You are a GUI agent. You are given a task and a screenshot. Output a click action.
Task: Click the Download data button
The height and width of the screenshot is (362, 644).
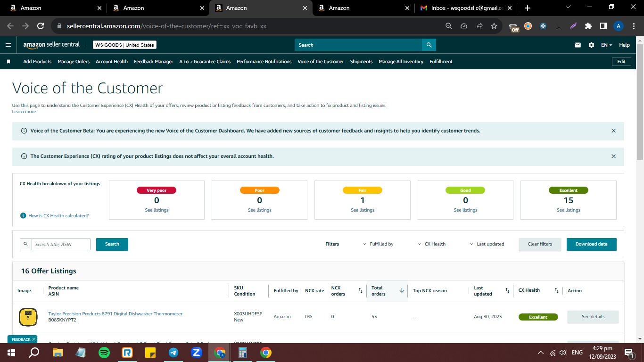coord(591,244)
